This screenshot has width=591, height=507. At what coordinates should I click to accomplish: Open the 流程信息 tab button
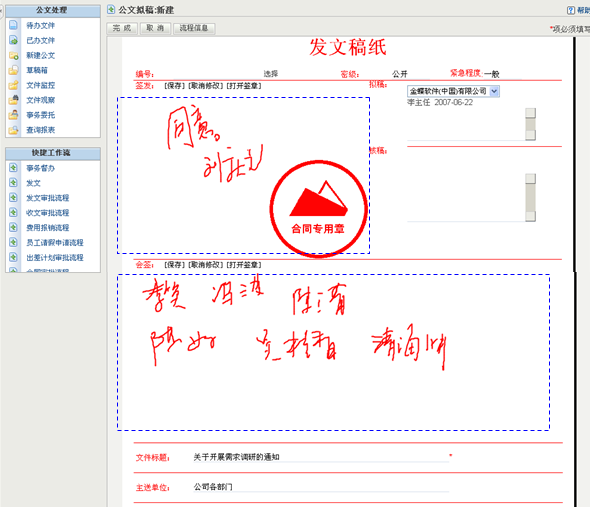click(194, 28)
